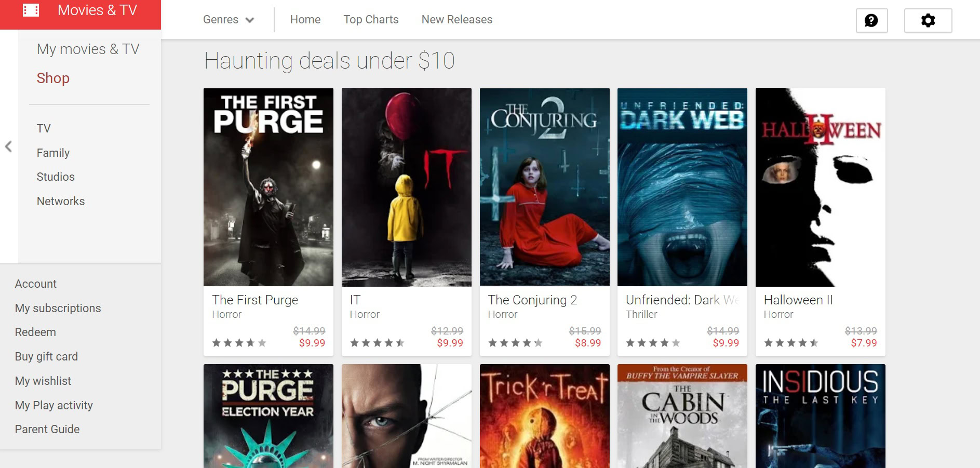Click The First Purge star rating
This screenshot has width=980, height=468.
click(x=239, y=343)
